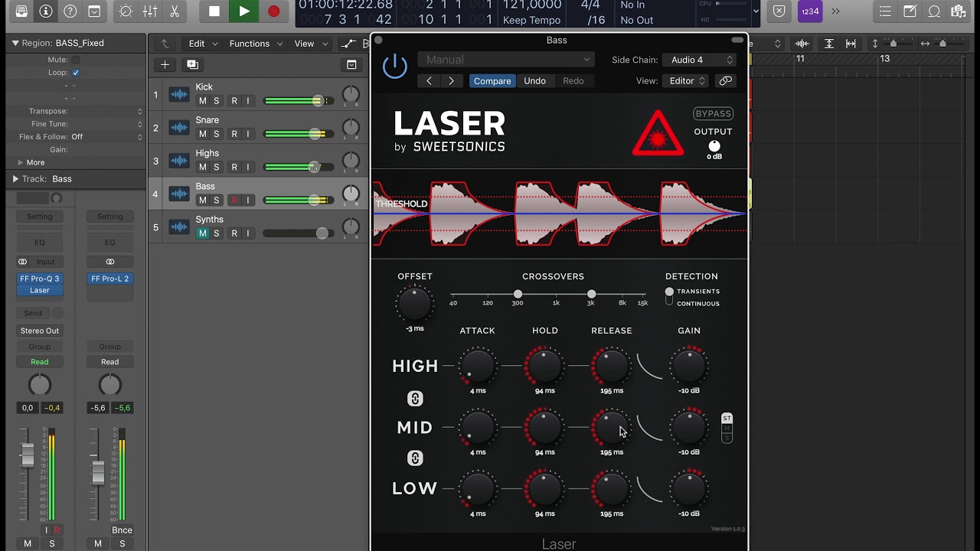Click the HIGH-MID band link icon
The image size is (980, 551).
[415, 399]
